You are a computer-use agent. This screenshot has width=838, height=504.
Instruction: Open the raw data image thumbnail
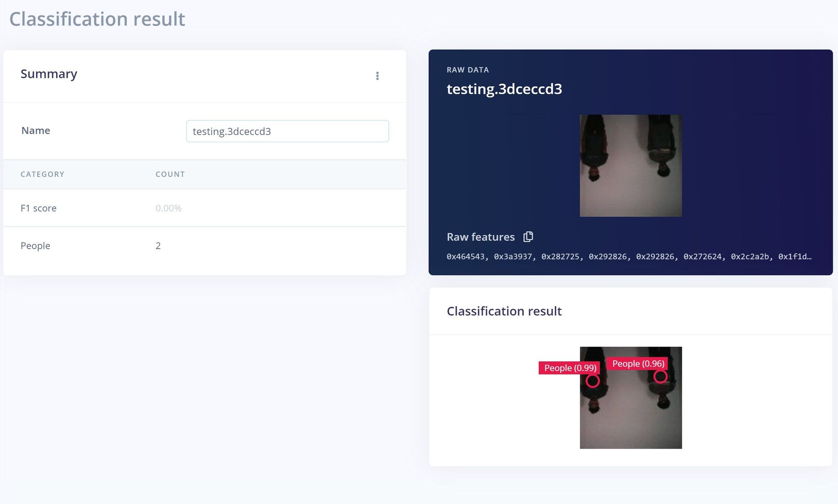click(x=631, y=166)
